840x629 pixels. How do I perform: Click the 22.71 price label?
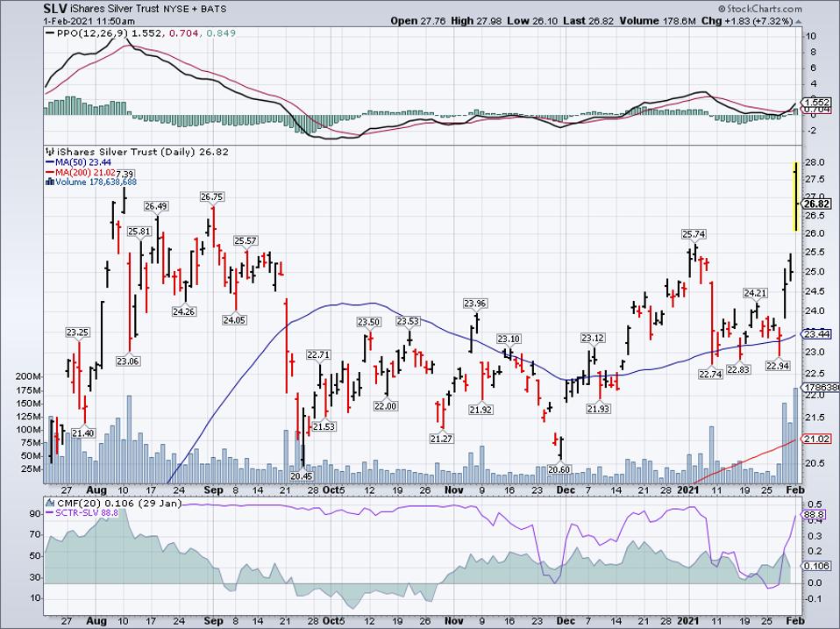pyautogui.click(x=318, y=354)
